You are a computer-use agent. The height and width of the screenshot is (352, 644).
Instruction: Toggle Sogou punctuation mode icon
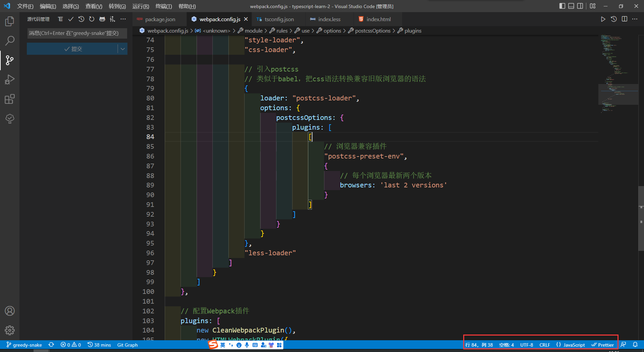[x=231, y=345]
